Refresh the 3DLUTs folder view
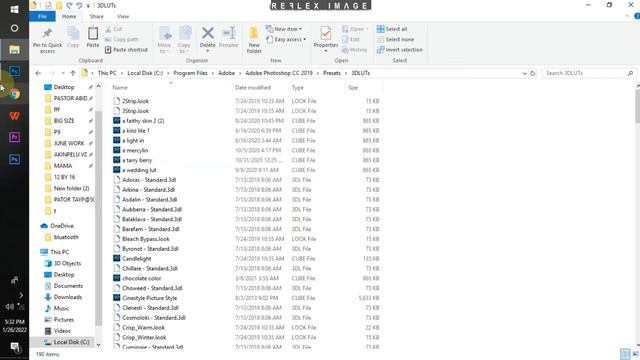Screen dimensions: 640x360 pyautogui.click(x=533, y=73)
